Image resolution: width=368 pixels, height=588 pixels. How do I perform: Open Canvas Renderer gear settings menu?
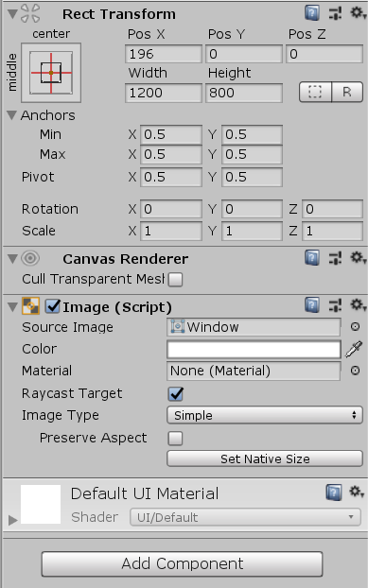click(358, 258)
